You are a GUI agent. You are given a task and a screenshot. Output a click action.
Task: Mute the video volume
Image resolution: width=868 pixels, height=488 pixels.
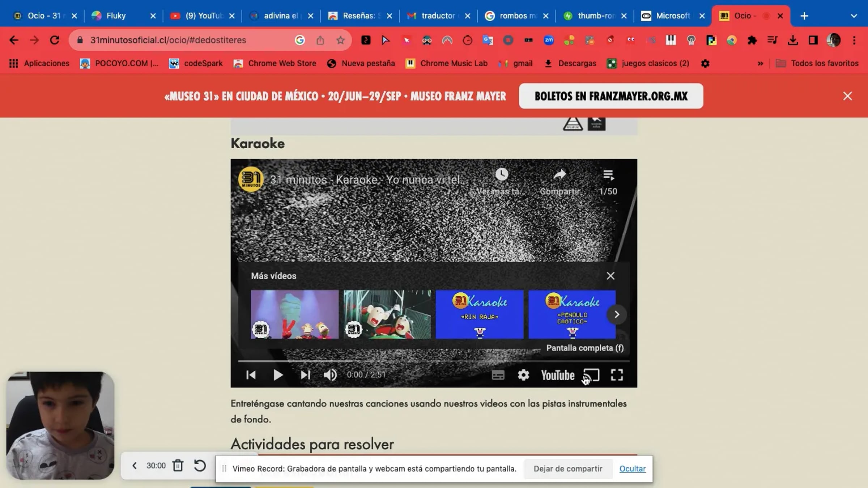(330, 375)
